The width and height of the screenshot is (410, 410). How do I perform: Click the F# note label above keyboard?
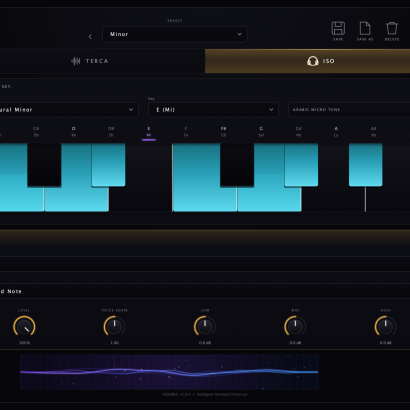tap(224, 132)
